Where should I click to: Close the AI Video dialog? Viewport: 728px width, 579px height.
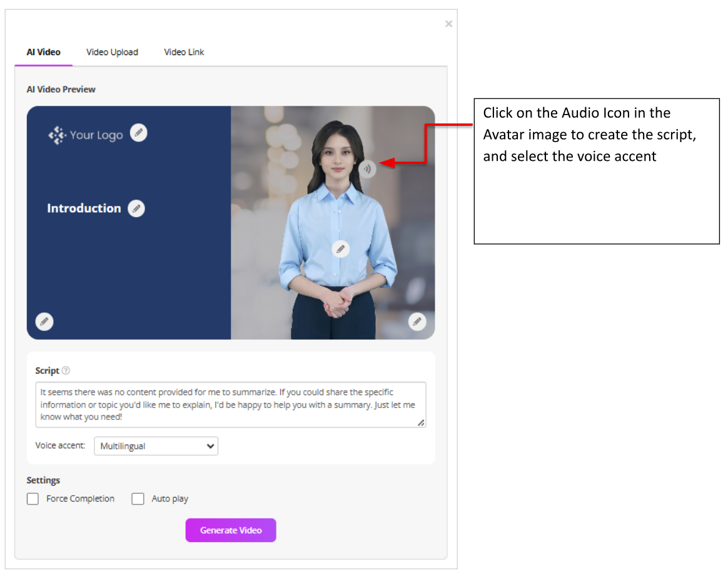(448, 24)
